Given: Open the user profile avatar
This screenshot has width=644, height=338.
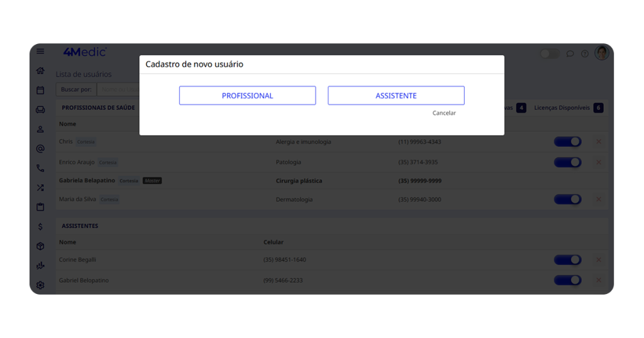Looking at the screenshot, I should [x=602, y=53].
